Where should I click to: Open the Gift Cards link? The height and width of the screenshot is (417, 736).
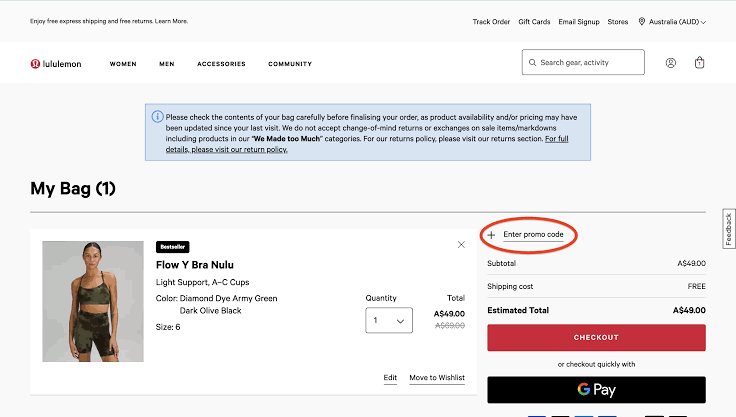(534, 22)
